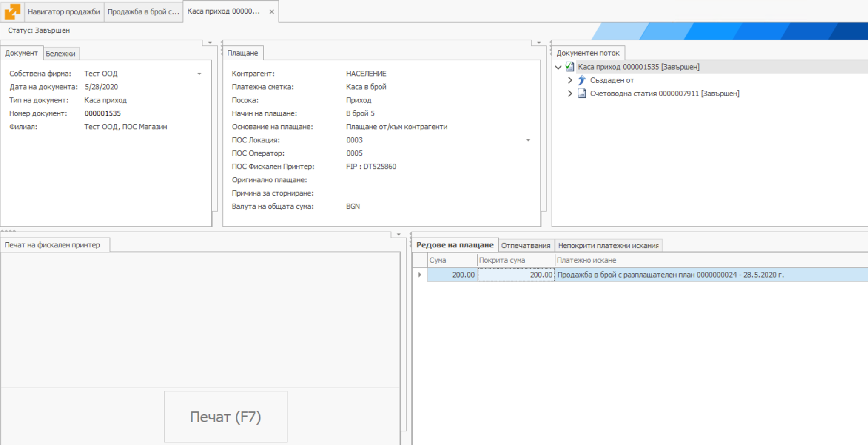Close the Каса приход tab
This screenshot has height=445, width=868.
click(x=271, y=11)
